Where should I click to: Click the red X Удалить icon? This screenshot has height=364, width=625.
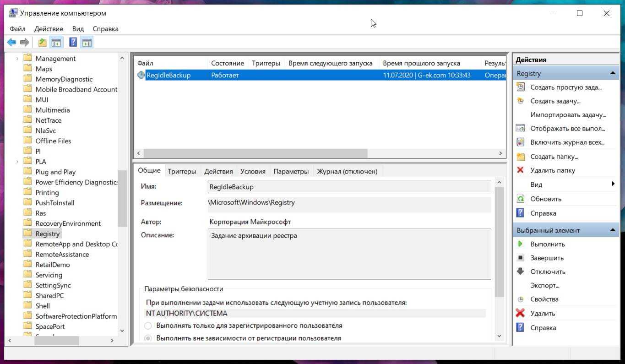pyautogui.click(x=520, y=313)
